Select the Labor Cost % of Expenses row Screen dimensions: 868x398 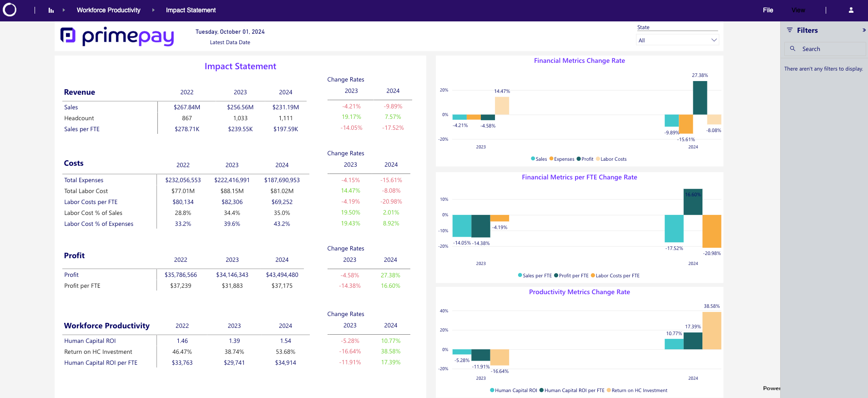tap(99, 224)
